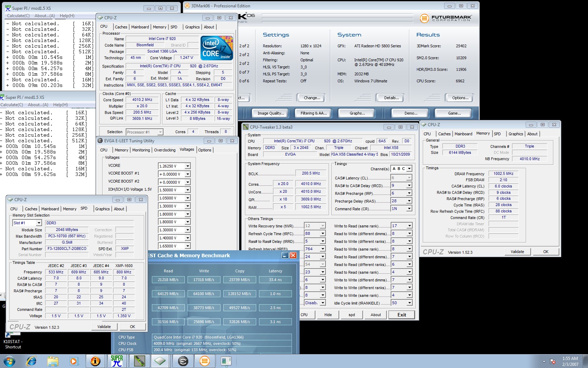Click 3DMark06 title bar application icon
This screenshot has width=588, height=368.
click(x=187, y=6)
